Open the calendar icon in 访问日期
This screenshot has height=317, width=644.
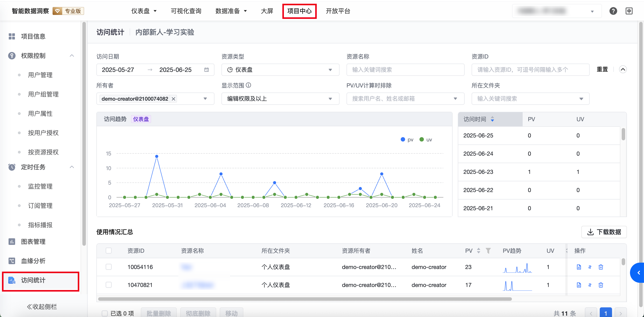207,69
